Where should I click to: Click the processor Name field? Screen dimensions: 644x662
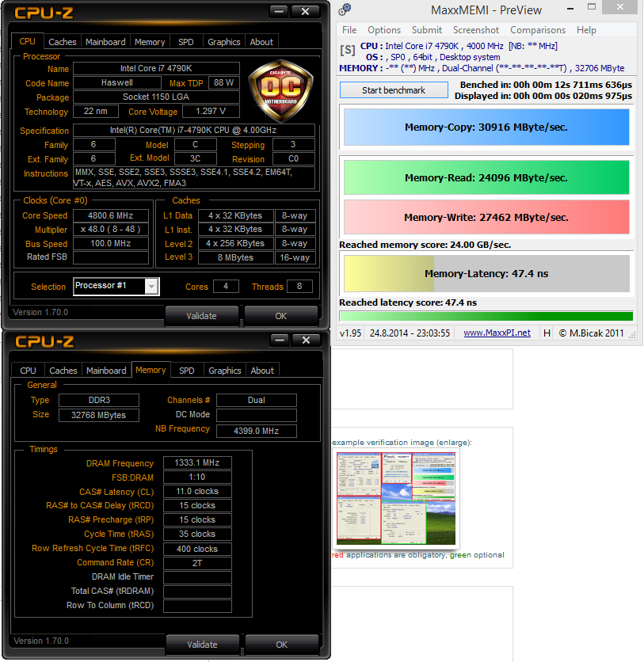click(x=156, y=68)
